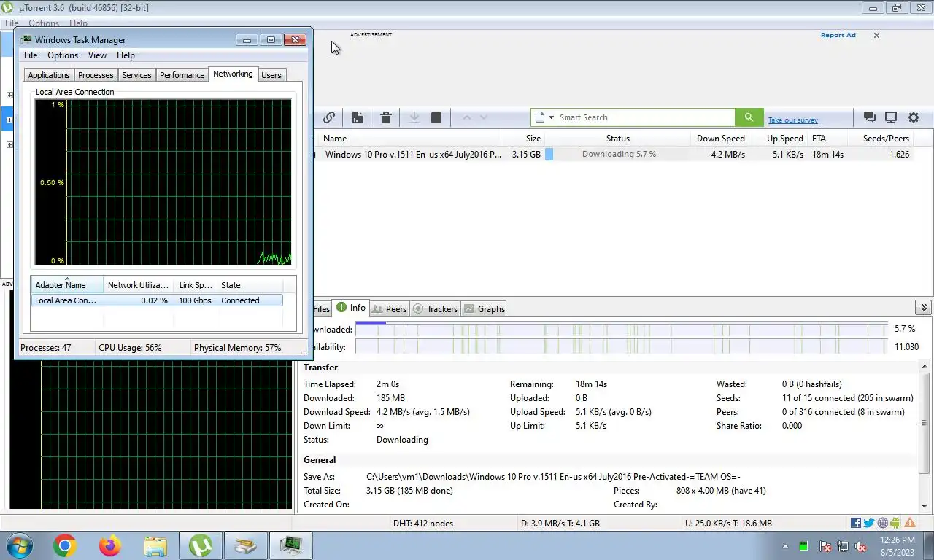Open the chat bubbles icon in uTorrent toolbar
Viewport: 934px width, 560px height.
pyautogui.click(x=870, y=117)
